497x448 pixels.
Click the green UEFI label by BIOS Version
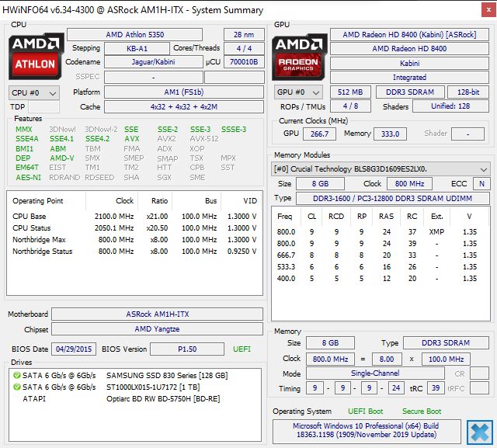242,349
